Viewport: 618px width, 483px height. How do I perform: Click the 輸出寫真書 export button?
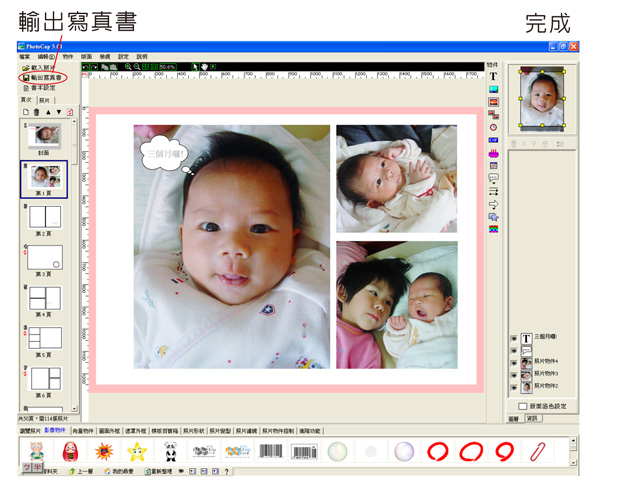click(43, 78)
